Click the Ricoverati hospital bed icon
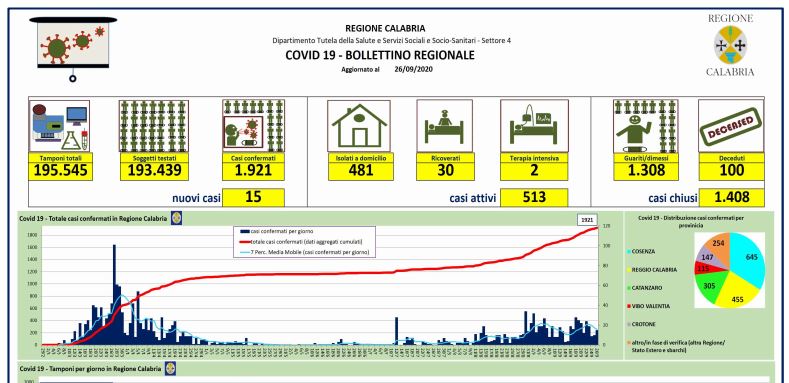789x383 pixels. [x=444, y=125]
